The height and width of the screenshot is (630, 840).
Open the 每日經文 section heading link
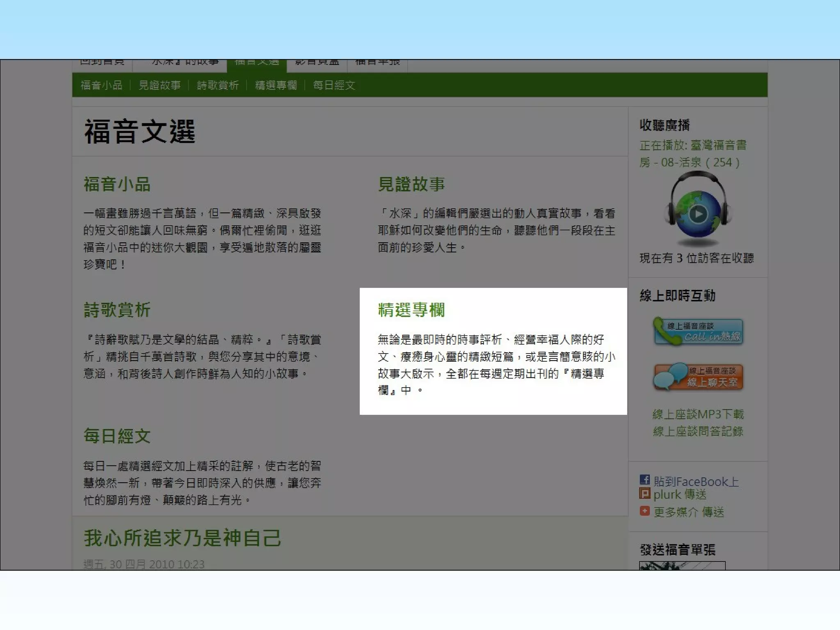[x=117, y=436]
